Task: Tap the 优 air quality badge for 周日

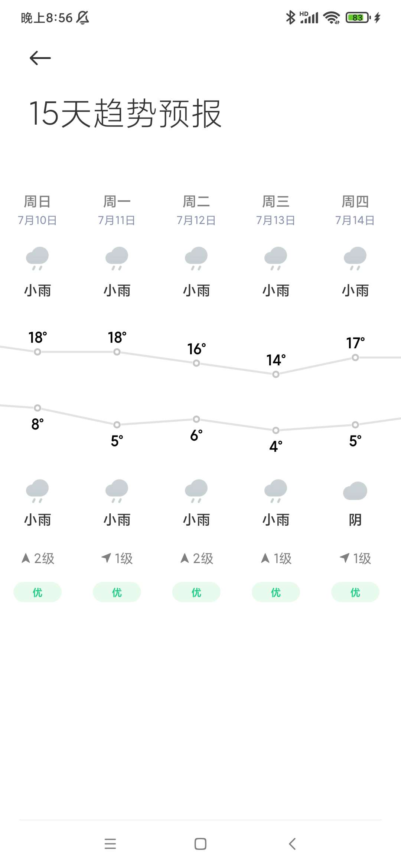Action: 38,592
